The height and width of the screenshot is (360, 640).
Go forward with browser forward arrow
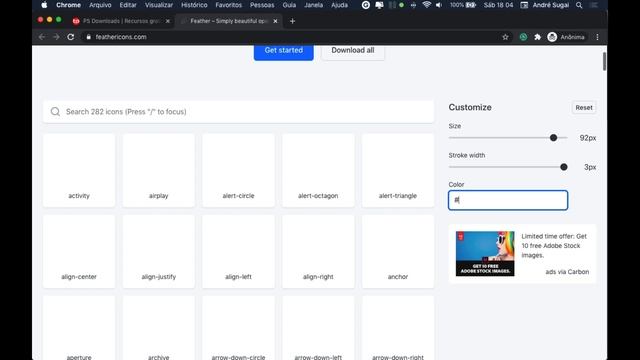56,37
